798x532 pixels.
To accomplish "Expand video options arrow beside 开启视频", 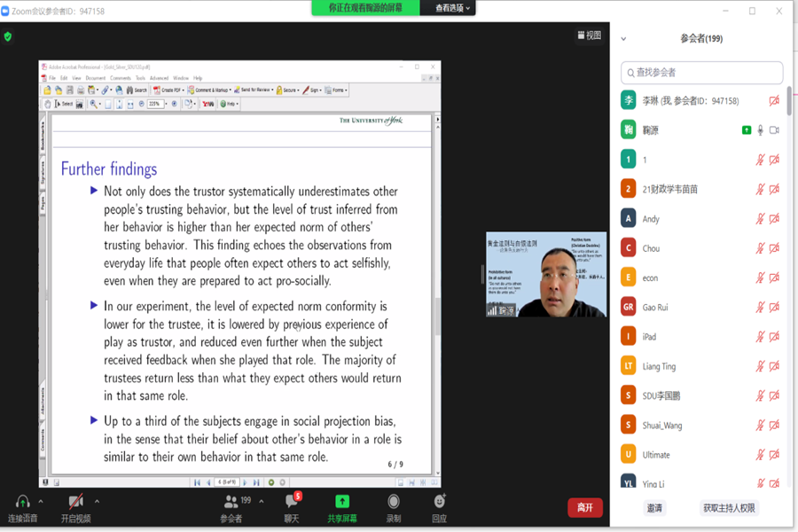I will point(97,501).
